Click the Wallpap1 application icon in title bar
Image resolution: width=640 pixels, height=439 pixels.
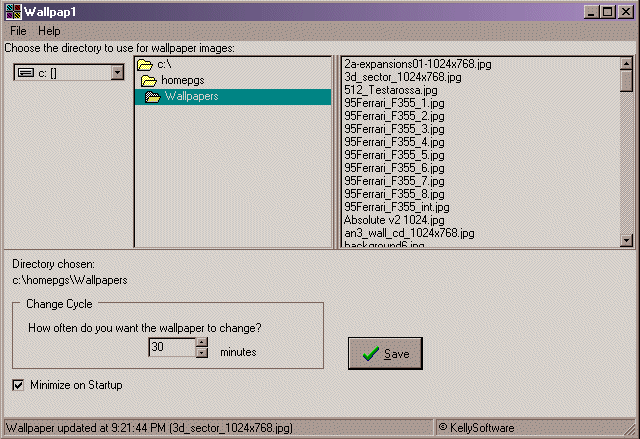[13, 11]
